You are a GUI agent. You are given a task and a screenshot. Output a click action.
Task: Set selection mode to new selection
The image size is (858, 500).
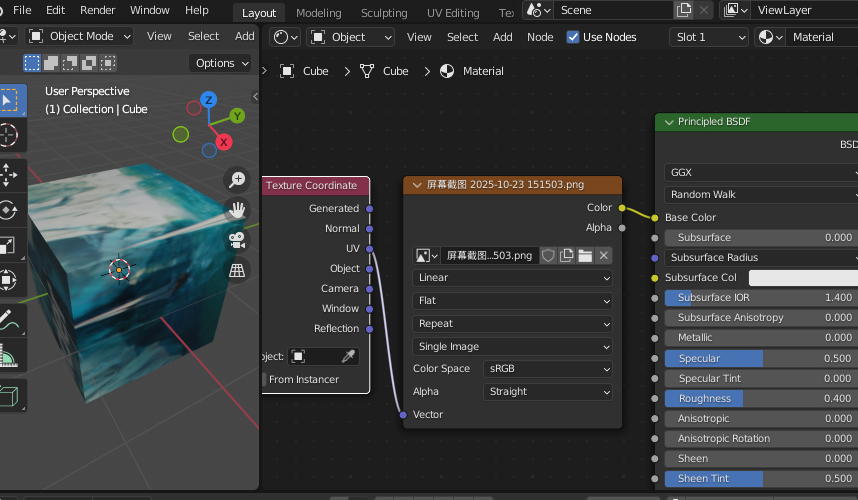(x=32, y=63)
